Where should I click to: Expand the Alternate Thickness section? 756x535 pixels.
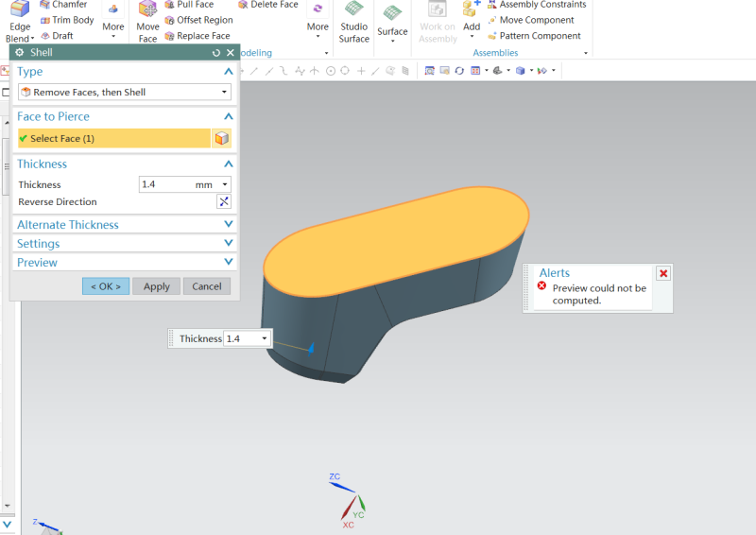click(x=229, y=224)
